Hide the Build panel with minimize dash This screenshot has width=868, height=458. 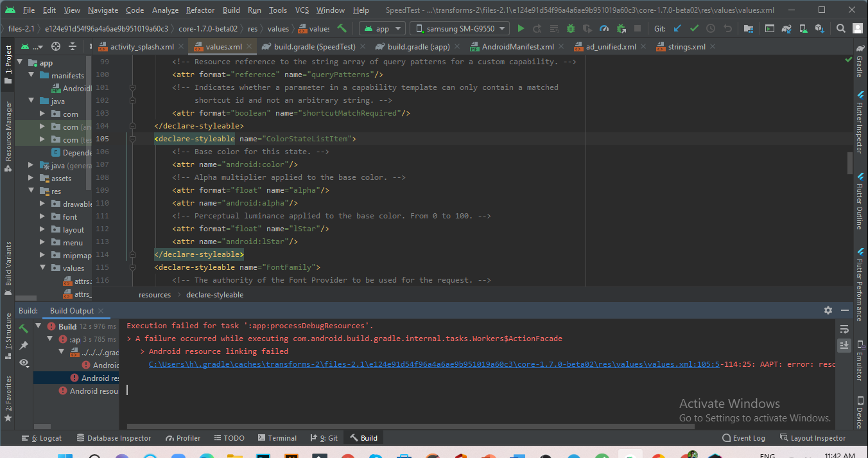844,310
